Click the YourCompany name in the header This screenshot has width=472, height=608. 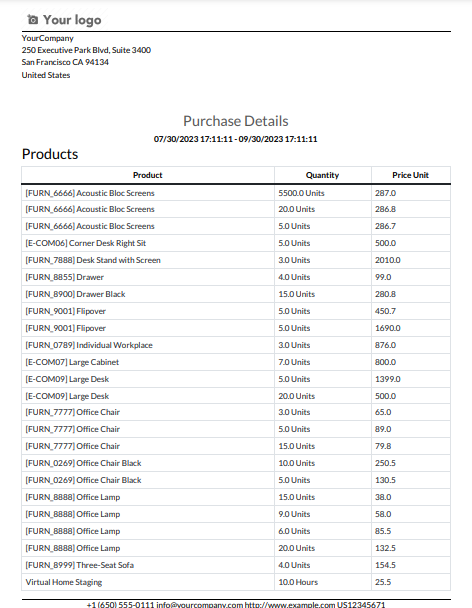tap(48, 38)
